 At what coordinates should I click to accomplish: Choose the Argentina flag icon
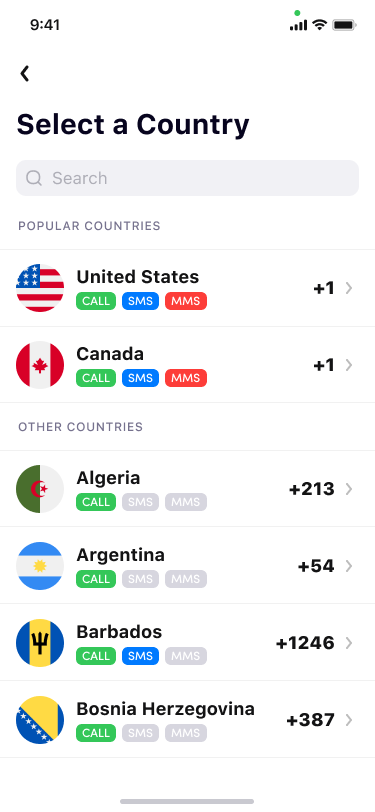point(40,566)
